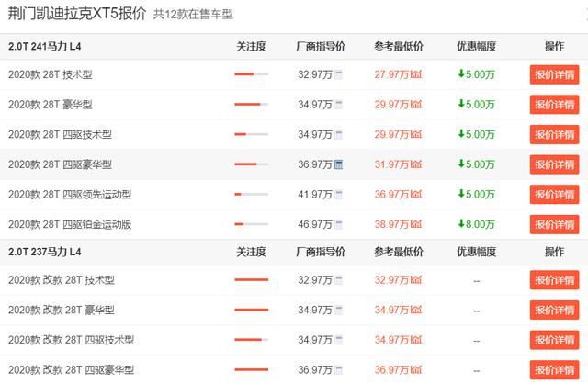The image size is (588, 384).
Task: Open 2020款 28T 四驱豪华型 under 241马力
Action: (60, 164)
